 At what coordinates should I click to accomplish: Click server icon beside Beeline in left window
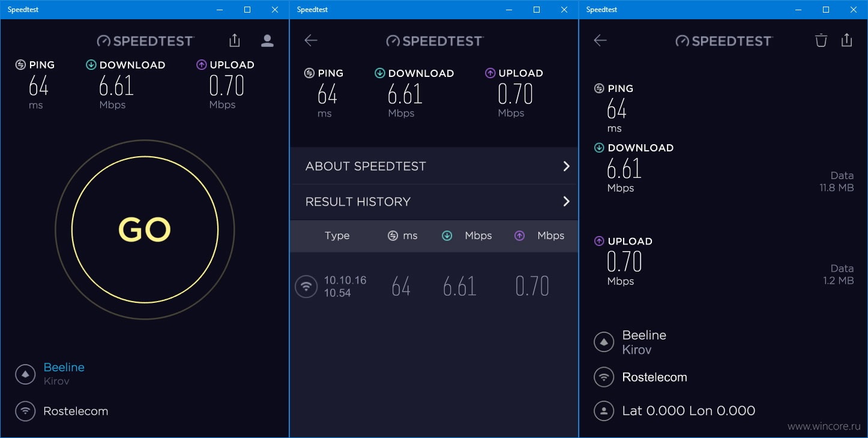[x=25, y=374]
